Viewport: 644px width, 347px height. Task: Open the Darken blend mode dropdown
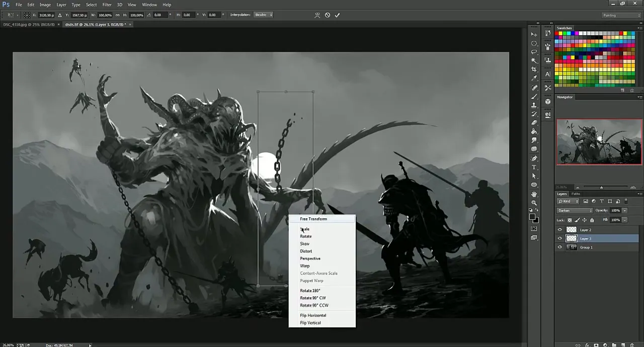(575, 211)
